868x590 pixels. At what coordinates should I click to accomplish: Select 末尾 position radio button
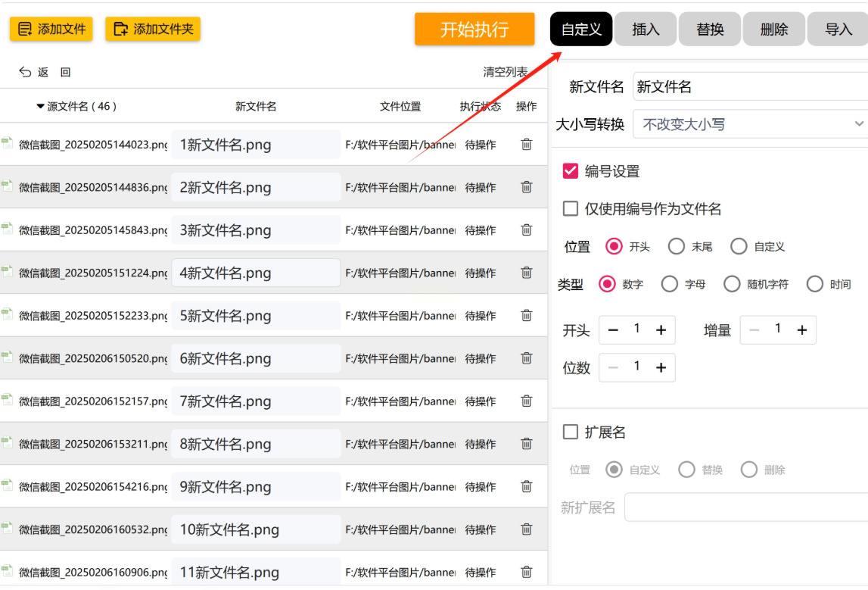point(676,246)
